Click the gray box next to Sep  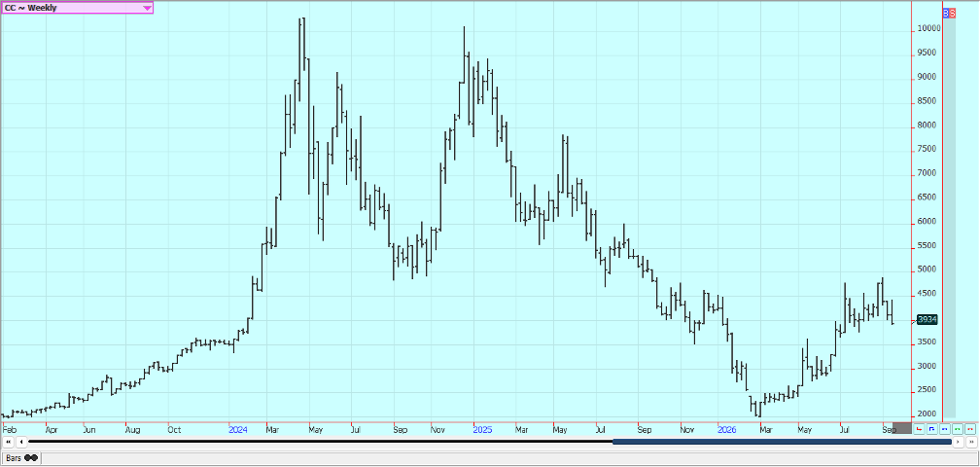902,428
